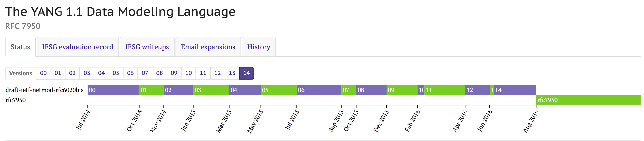Screen dimensions: 644x141
Task: Choose version 05 from the Versions list
Action: 116,73
